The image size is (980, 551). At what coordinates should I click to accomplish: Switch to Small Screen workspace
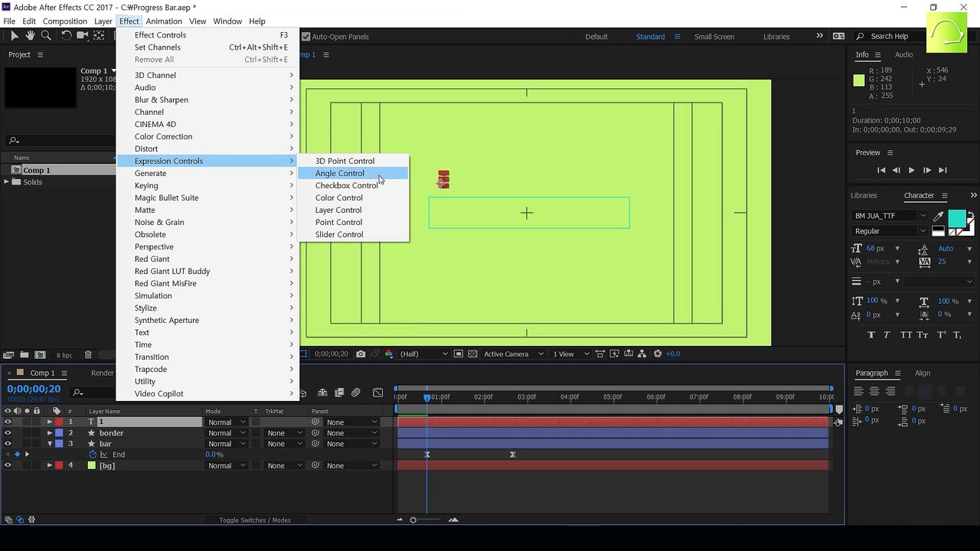[714, 37]
